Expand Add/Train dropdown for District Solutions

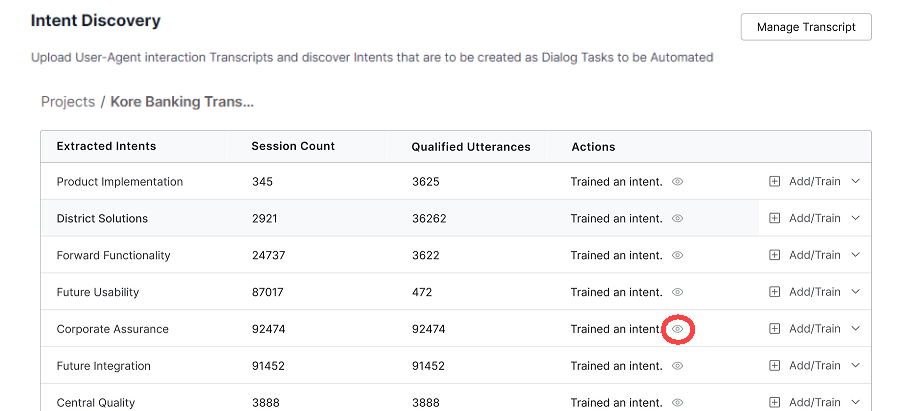(x=856, y=219)
